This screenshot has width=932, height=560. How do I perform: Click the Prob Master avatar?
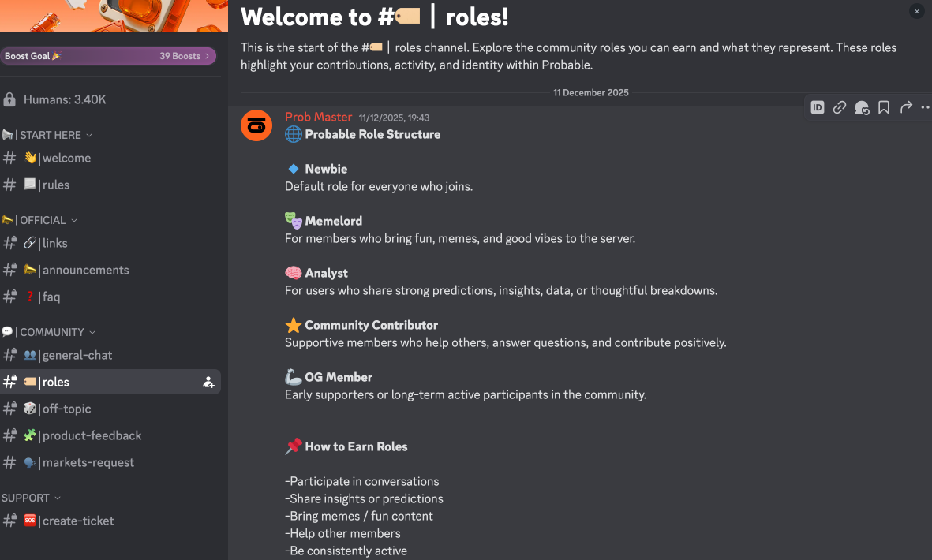pyautogui.click(x=256, y=126)
